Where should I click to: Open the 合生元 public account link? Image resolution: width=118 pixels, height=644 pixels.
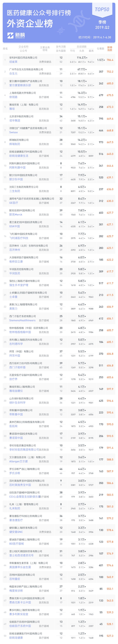(x=13, y=74)
